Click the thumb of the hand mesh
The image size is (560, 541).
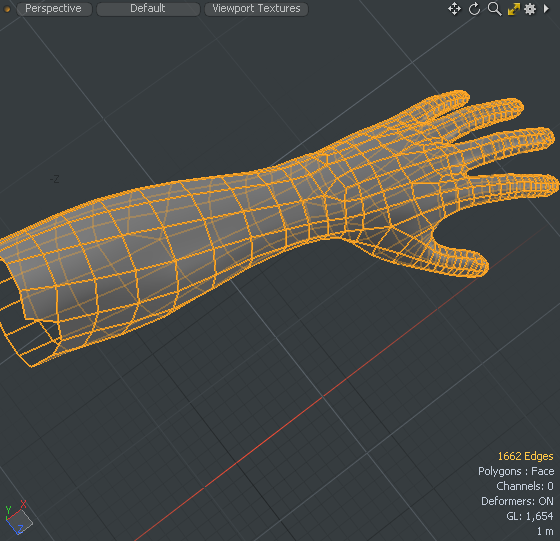point(461,260)
